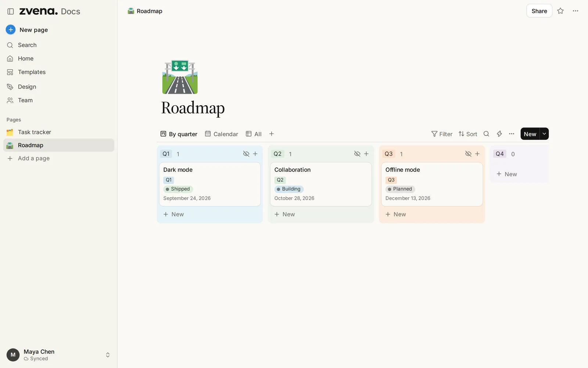Open Templates in the sidebar
The image size is (588, 368).
(x=59, y=72)
